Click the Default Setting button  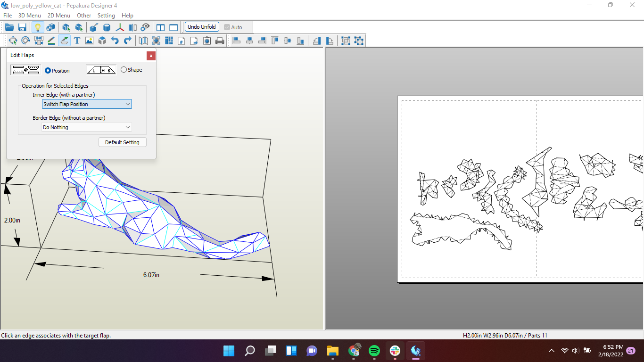point(122,142)
